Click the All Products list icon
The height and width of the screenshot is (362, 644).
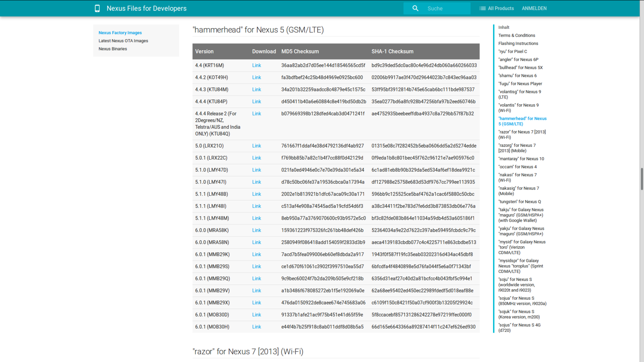tap(482, 8)
